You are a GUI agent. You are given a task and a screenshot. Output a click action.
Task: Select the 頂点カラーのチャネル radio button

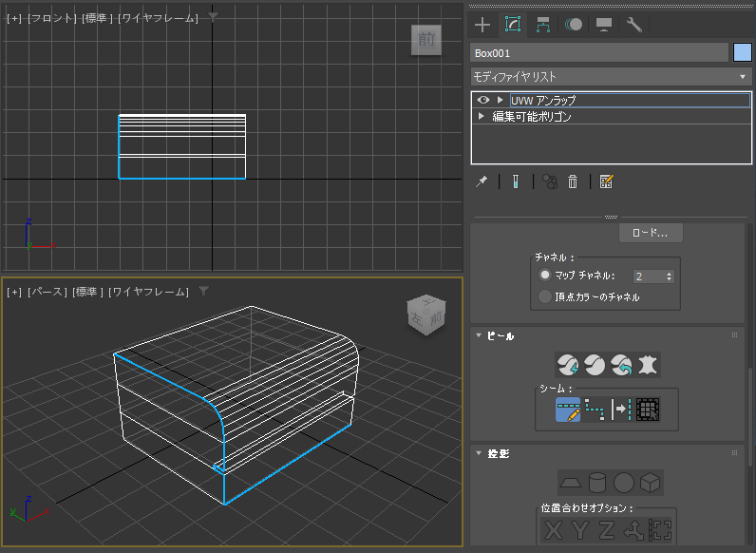[x=545, y=296]
